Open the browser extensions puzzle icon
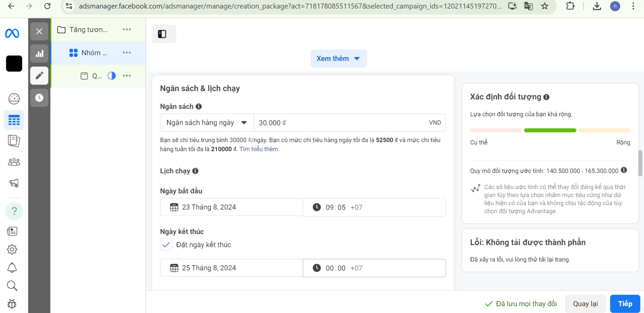Screen dimensions: 644x313 click(x=570, y=6)
